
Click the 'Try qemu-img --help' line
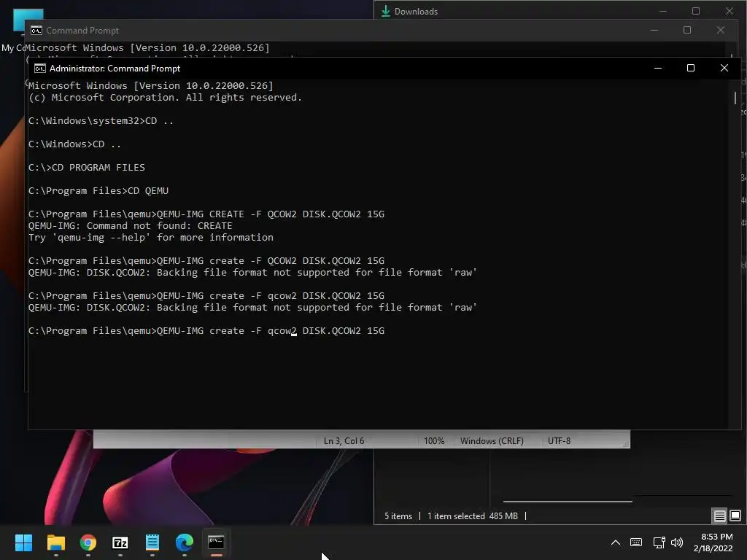[150, 238]
